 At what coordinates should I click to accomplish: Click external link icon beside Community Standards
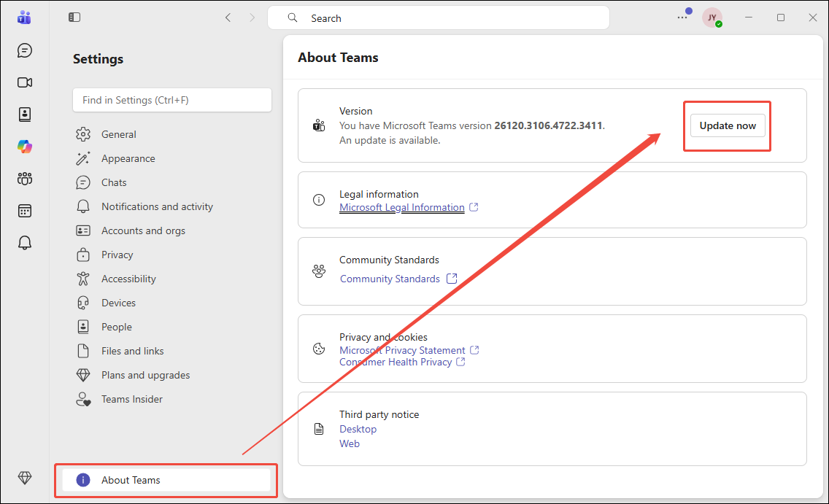pos(452,279)
